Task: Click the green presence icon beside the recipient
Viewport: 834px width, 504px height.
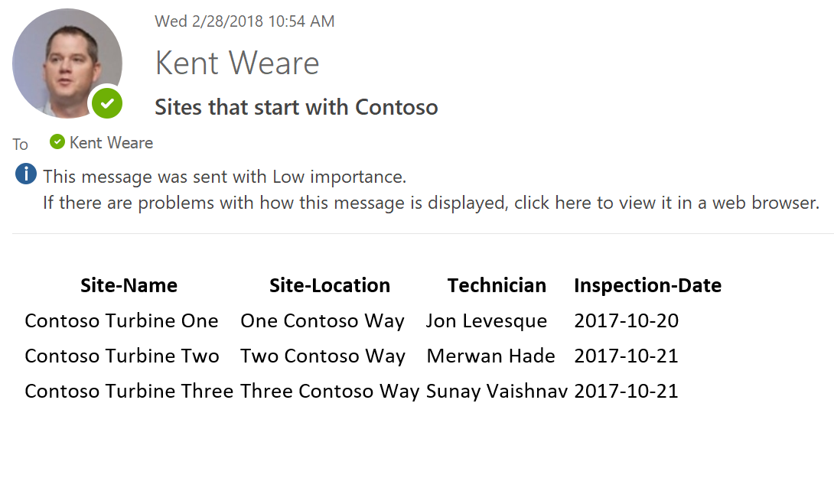Action: click(x=57, y=142)
